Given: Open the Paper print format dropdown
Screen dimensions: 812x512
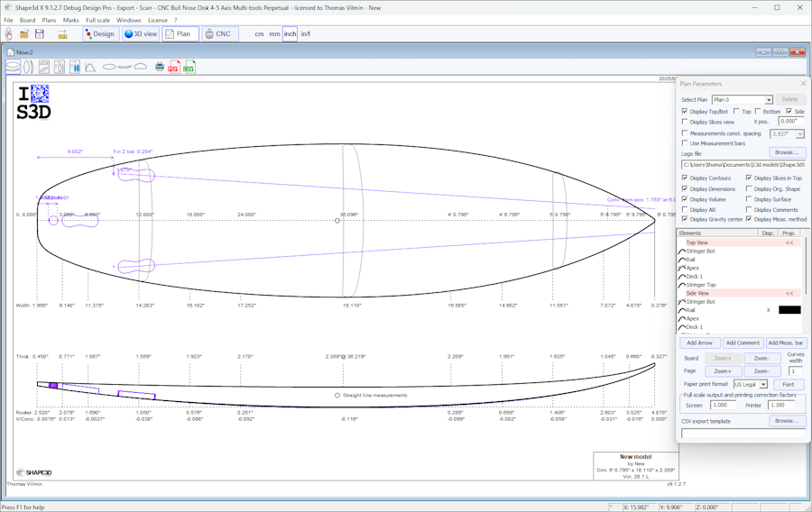Looking at the screenshot, I should coord(763,385).
